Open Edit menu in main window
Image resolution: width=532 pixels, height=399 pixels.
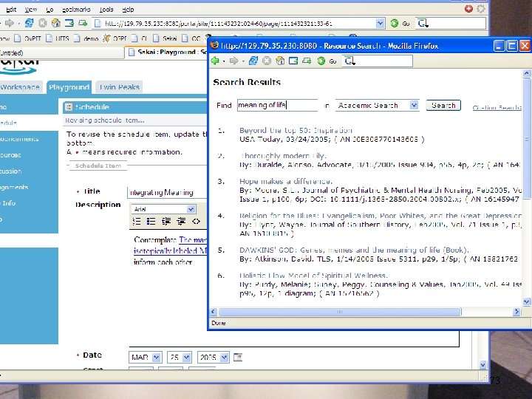(11, 10)
